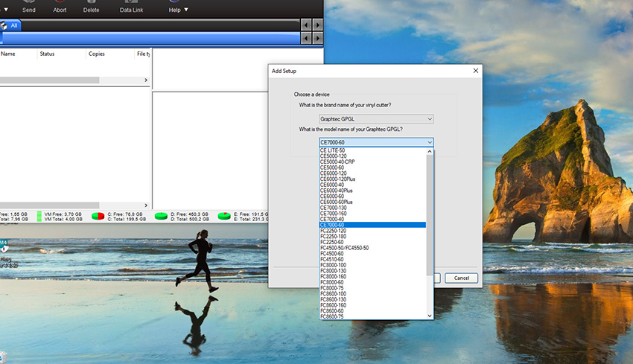Choose CE LITE-50 from the model list
633x364 pixels.
pos(333,150)
